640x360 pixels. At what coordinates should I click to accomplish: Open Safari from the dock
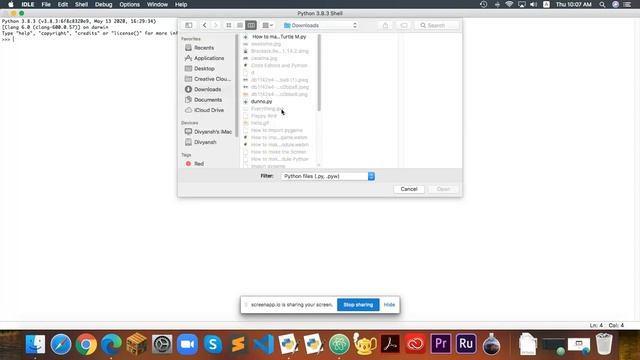tap(60, 344)
